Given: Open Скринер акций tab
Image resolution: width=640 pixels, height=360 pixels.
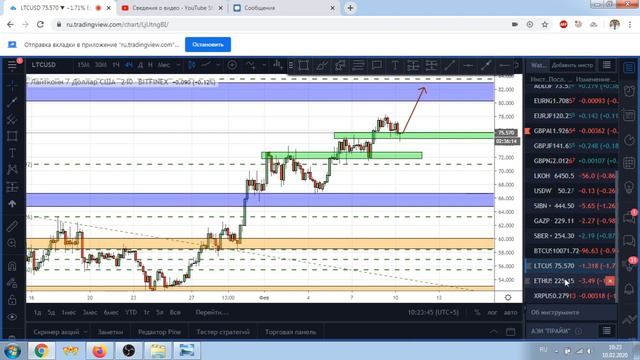Looking at the screenshot, I should [56, 332].
